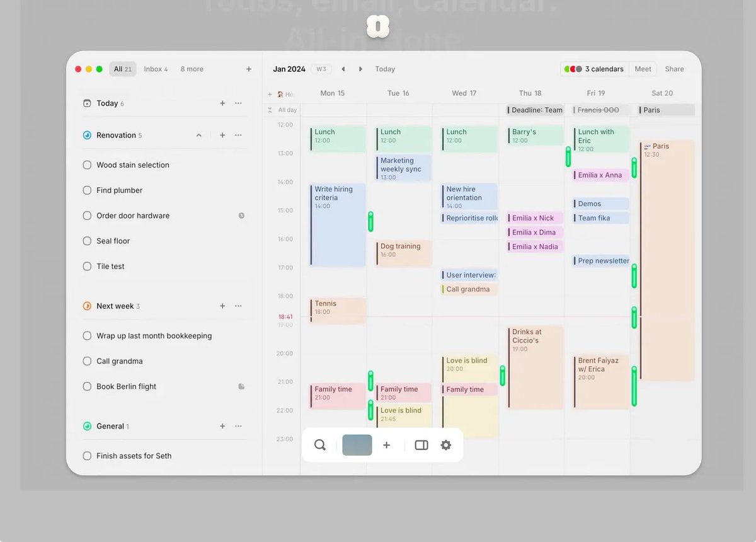
Task: Check off Seal floor task
Action: click(87, 241)
